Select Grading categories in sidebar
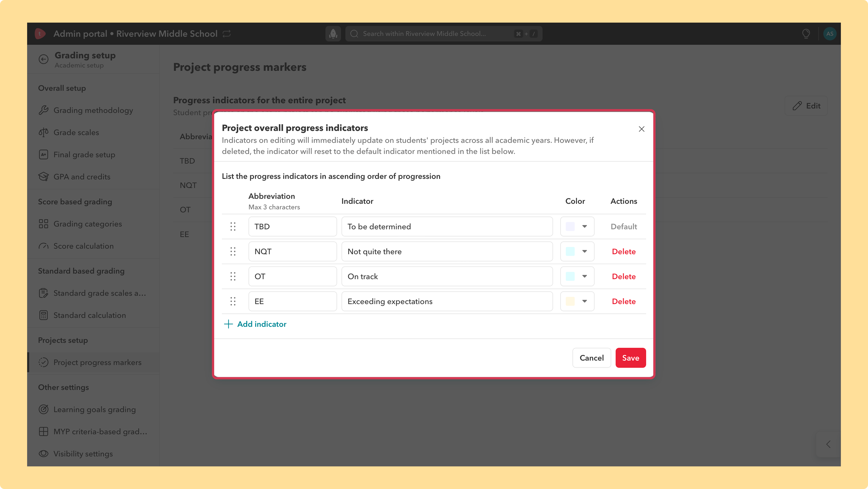 pyautogui.click(x=93, y=224)
